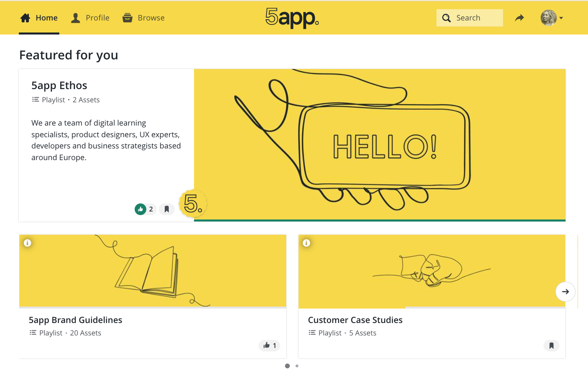This screenshot has height=384, width=588.
Task: Click the 'Featured for you' heading
Action: point(69,55)
